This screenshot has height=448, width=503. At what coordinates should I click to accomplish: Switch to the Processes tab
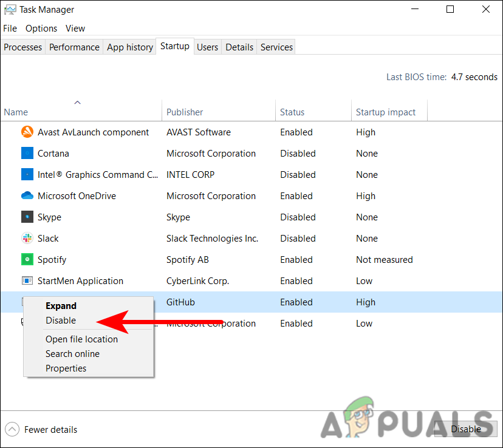pyautogui.click(x=22, y=47)
